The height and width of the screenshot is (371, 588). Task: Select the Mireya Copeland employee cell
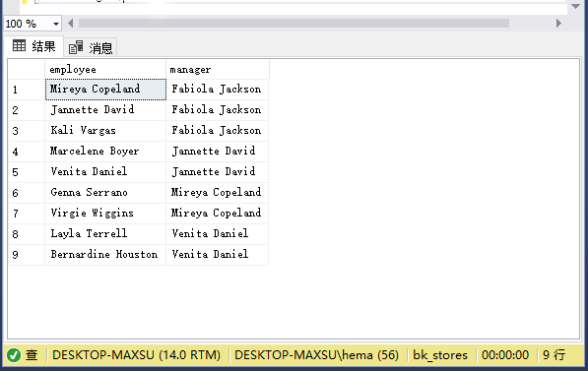pos(105,90)
